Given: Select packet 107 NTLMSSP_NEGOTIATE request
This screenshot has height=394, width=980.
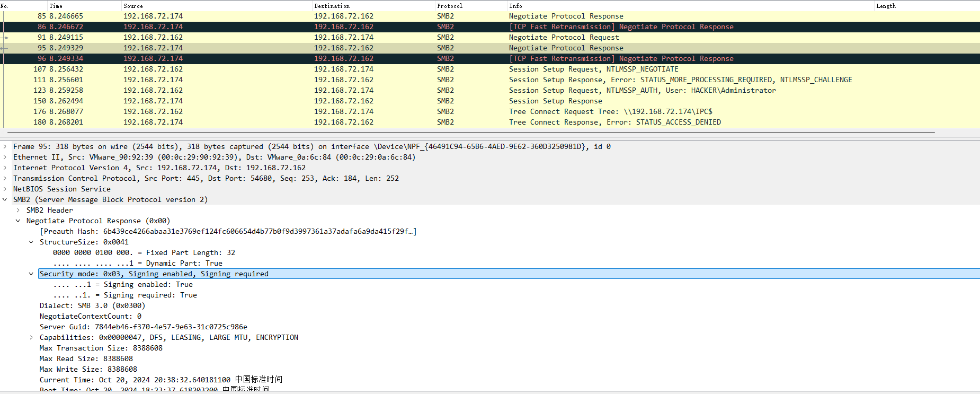Looking at the screenshot, I should (490, 69).
